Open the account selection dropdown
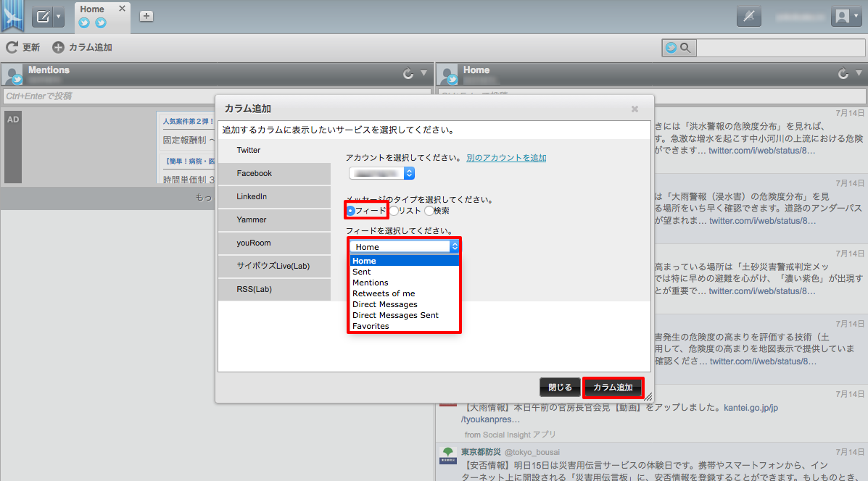The image size is (868, 481). click(381, 174)
